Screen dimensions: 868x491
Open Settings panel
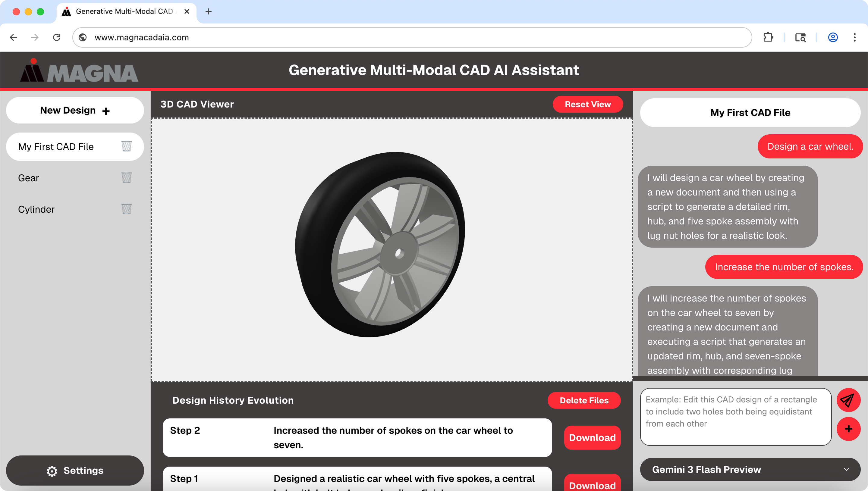75,471
